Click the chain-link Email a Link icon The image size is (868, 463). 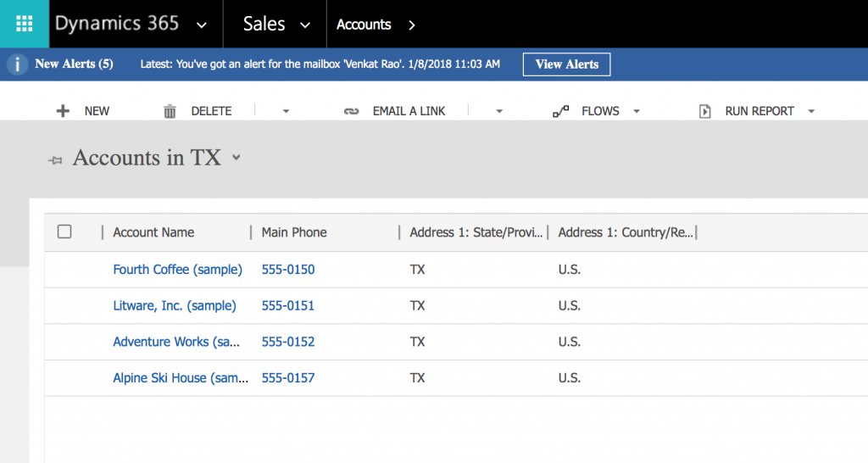[351, 111]
